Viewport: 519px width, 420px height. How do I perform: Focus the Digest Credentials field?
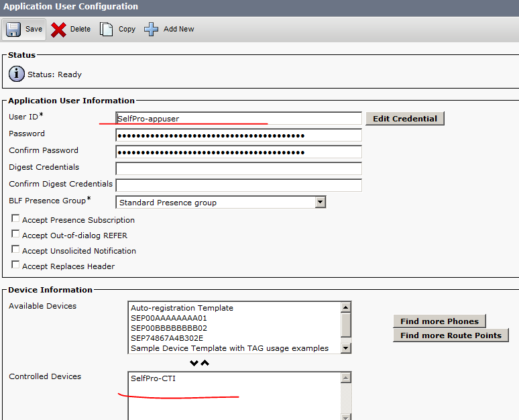click(x=239, y=168)
